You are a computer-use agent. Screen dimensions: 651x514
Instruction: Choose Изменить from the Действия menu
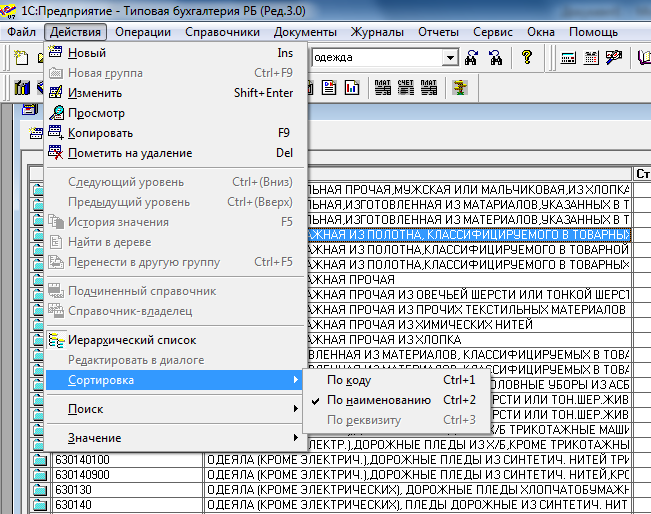(x=175, y=93)
